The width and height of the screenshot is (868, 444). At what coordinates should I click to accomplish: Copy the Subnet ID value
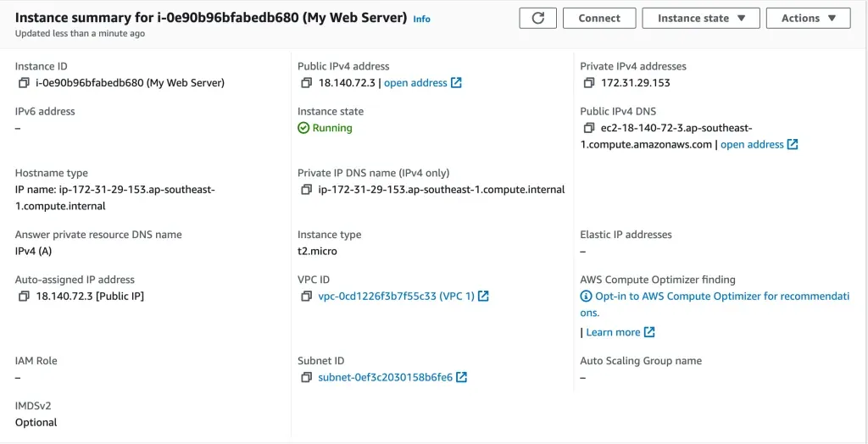pyautogui.click(x=306, y=378)
